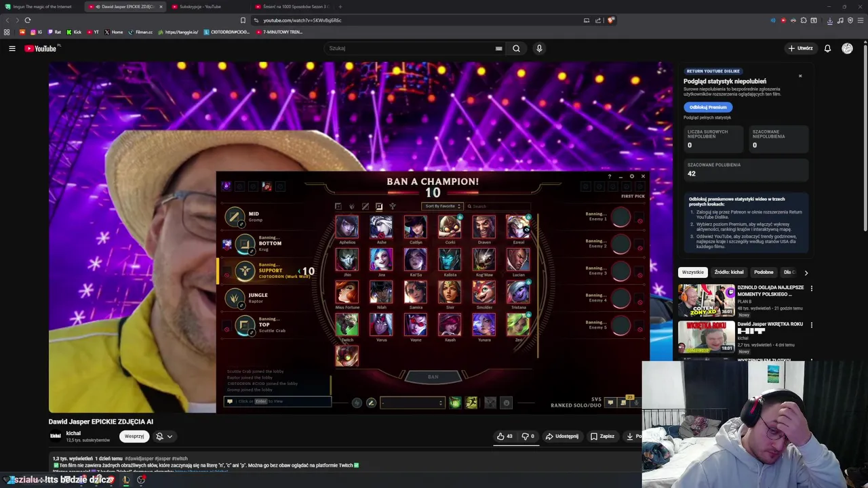
Task: Open the IG bookmark
Action: [x=36, y=32]
